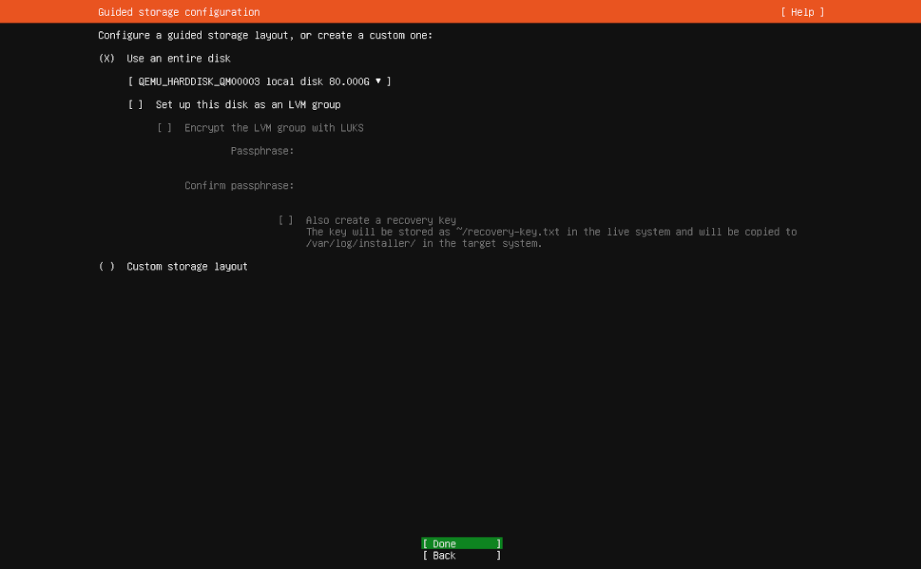Toggle 'Encrypt the LVM group with LUKS' checkbox
This screenshot has height=569, width=921.
[164, 127]
